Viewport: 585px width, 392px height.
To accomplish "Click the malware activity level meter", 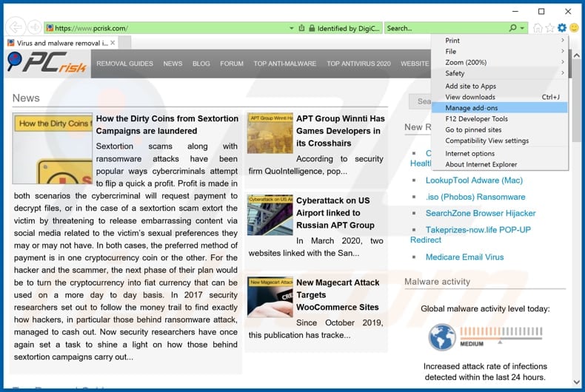I will pos(501,337).
